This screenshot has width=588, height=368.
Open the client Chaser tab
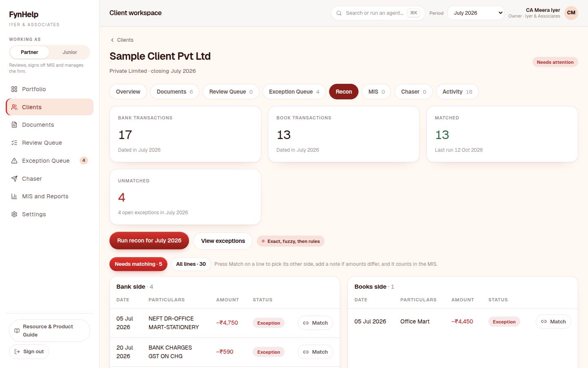tap(414, 92)
